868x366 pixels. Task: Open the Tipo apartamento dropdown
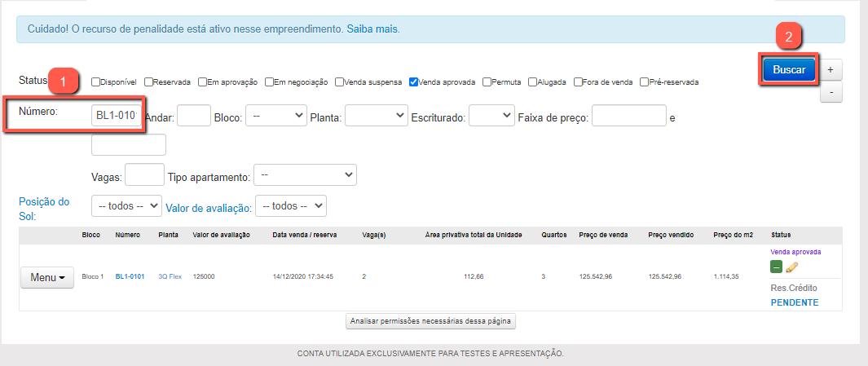(305, 174)
